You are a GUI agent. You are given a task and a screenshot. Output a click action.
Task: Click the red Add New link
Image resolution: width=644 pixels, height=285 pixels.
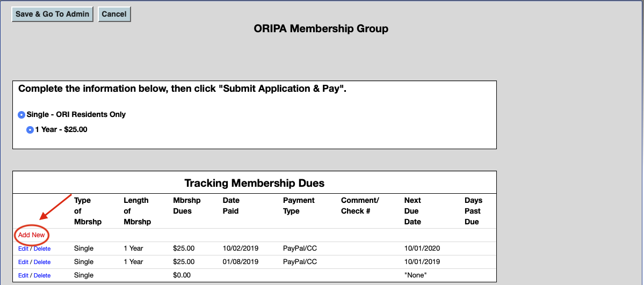coord(32,235)
